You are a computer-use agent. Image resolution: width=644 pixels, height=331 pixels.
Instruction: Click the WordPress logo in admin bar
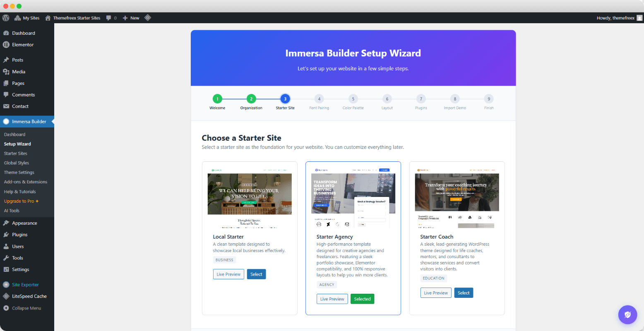(6, 18)
